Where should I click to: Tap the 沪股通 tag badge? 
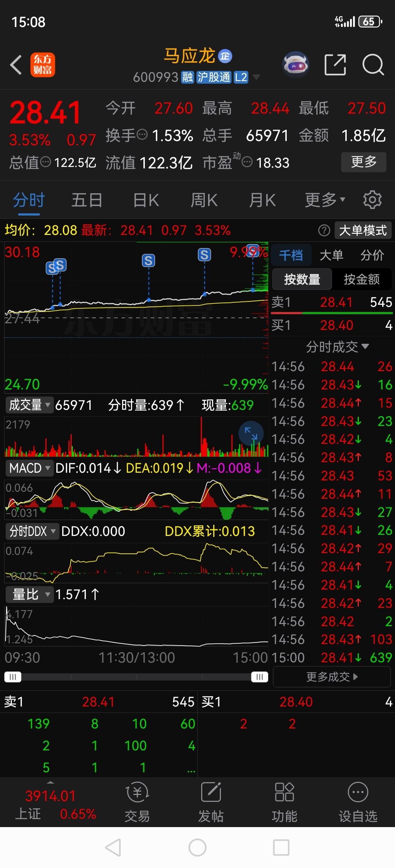[214, 77]
